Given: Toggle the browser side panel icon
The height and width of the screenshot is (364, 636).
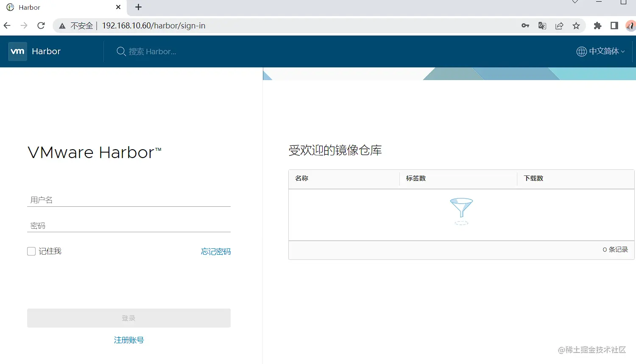Looking at the screenshot, I should coord(614,25).
